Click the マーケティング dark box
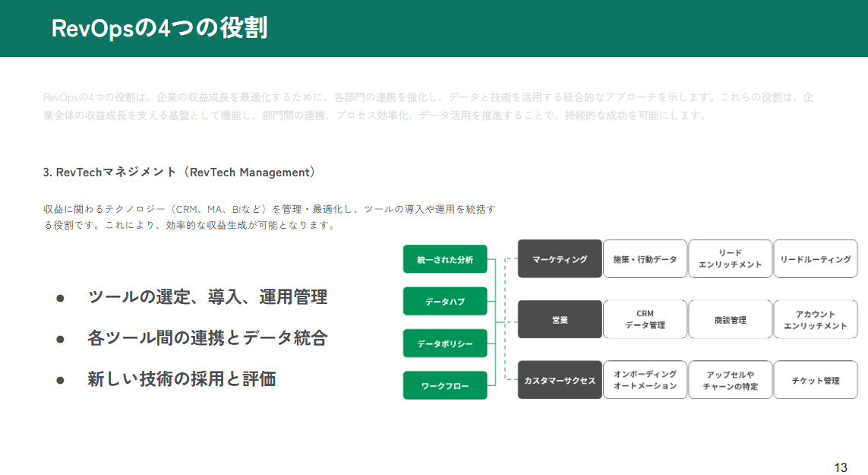The image size is (868, 475). [x=560, y=259]
